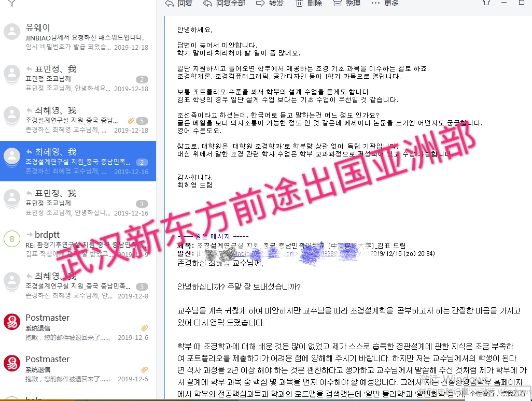This screenshot has width=532, height=401.
Task: Click the avatar of 표민정 email dated 2019-12-18
Action: coord(12,73)
